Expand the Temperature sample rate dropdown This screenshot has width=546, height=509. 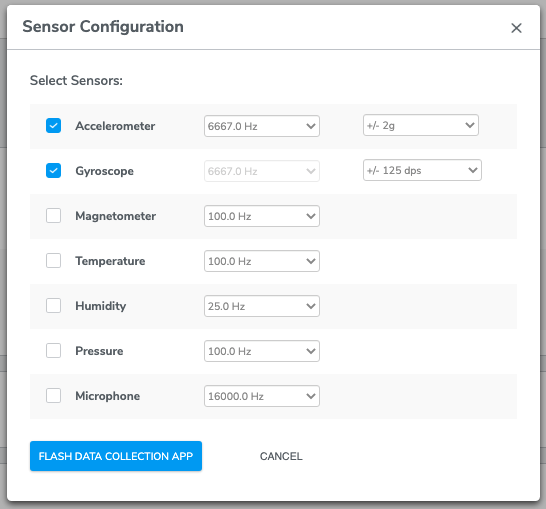[x=262, y=261]
